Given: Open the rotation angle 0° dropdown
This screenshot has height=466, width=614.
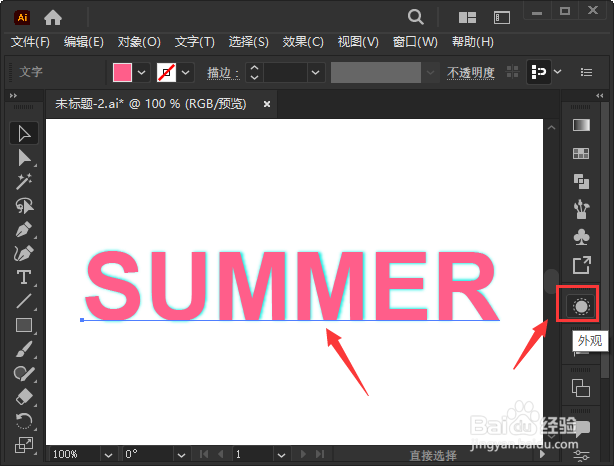Looking at the screenshot, I should 181,455.
